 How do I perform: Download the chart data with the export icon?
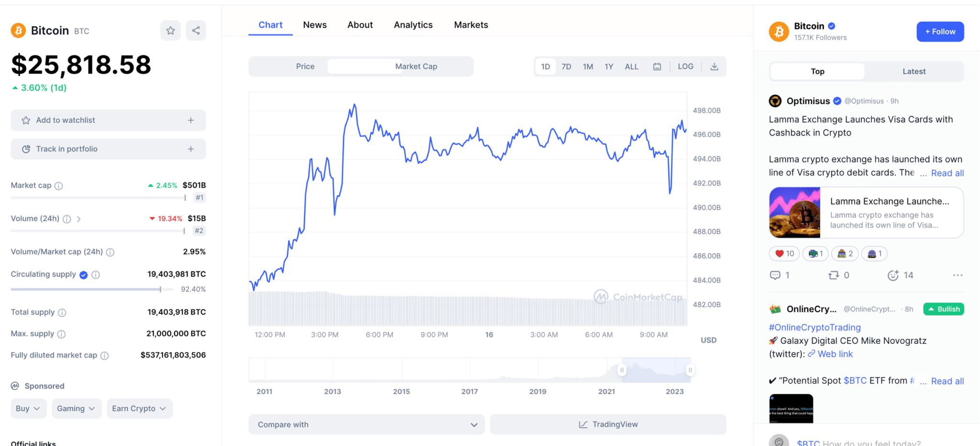(714, 66)
